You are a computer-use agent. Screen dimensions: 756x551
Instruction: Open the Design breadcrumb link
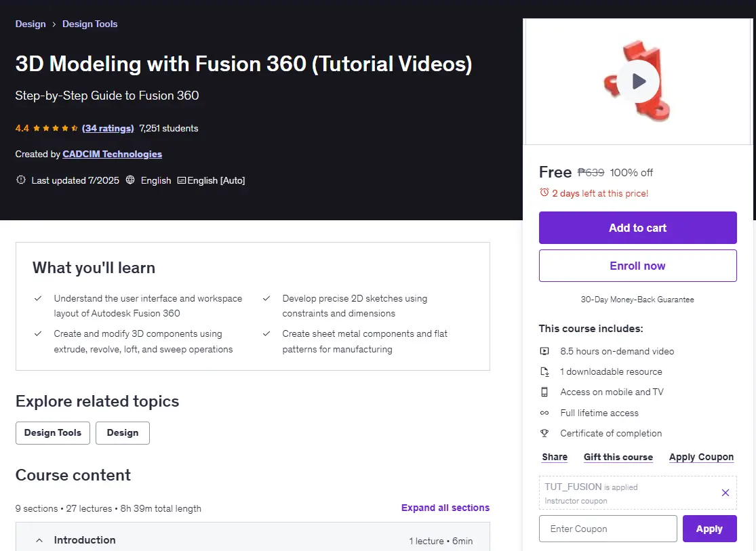(x=31, y=24)
